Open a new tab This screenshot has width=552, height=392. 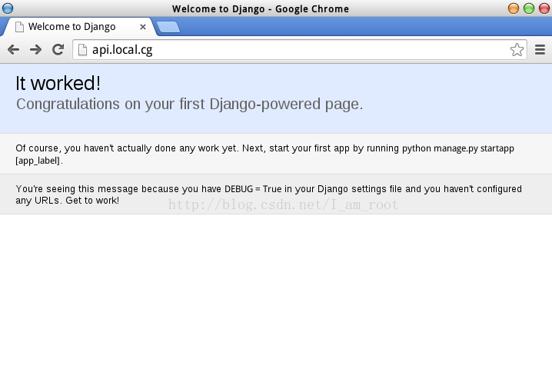click(x=168, y=27)
